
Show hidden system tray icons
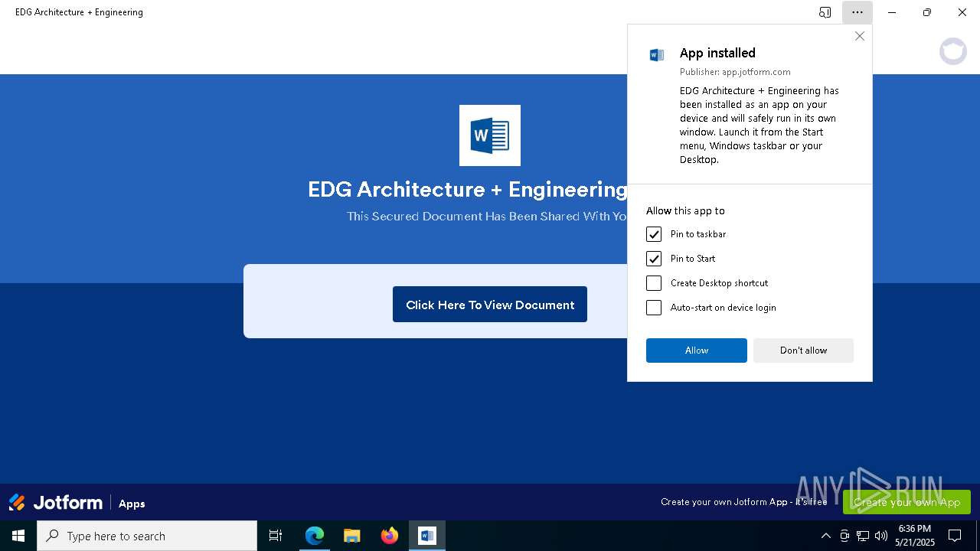click(x=825, y=536)
